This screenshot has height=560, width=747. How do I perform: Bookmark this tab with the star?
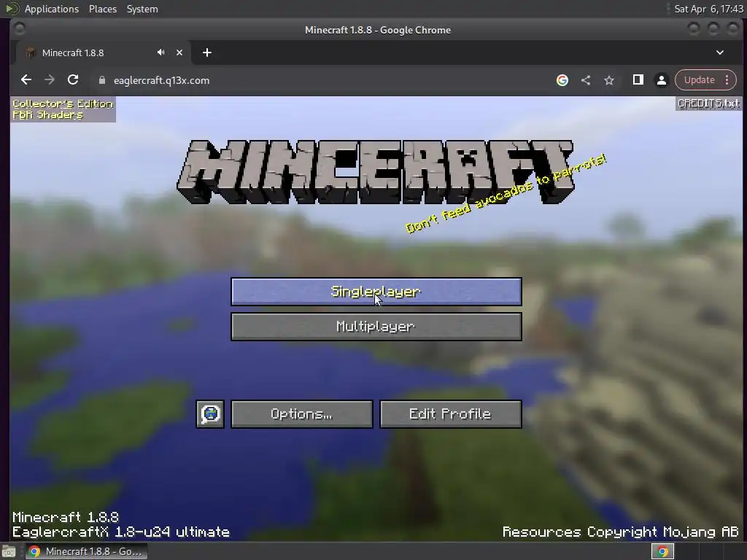click(x=609, y=80)
